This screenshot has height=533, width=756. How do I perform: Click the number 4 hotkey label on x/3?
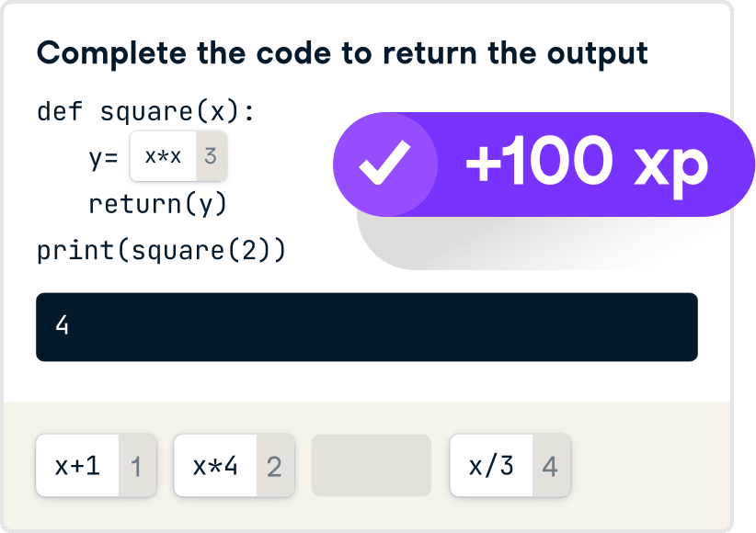(x=550, y=467)
